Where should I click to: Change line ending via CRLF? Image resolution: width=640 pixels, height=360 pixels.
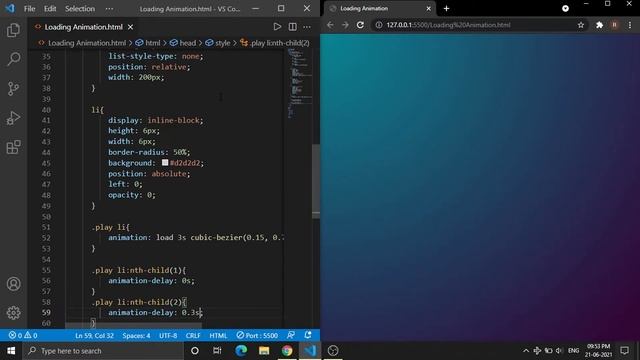pyautogui.click(x=193, y=336)
